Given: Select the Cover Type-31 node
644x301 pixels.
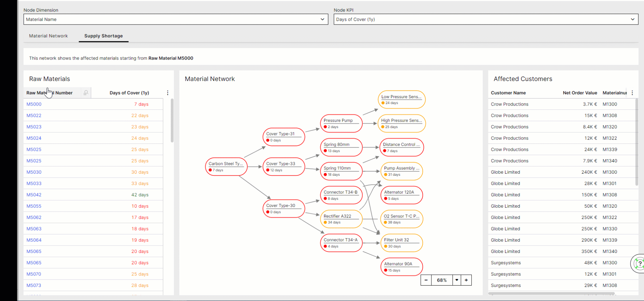Looking at the screenshot, I should tap(284, 137).
